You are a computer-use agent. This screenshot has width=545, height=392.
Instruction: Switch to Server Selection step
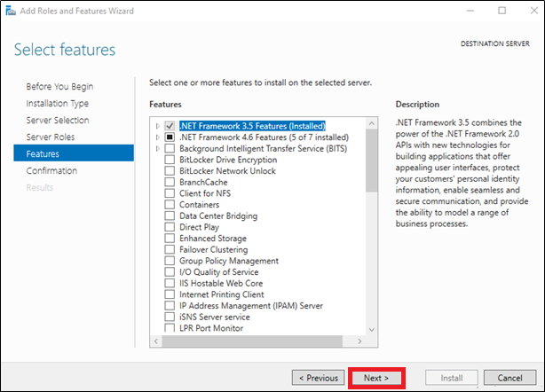pos(58,121)
